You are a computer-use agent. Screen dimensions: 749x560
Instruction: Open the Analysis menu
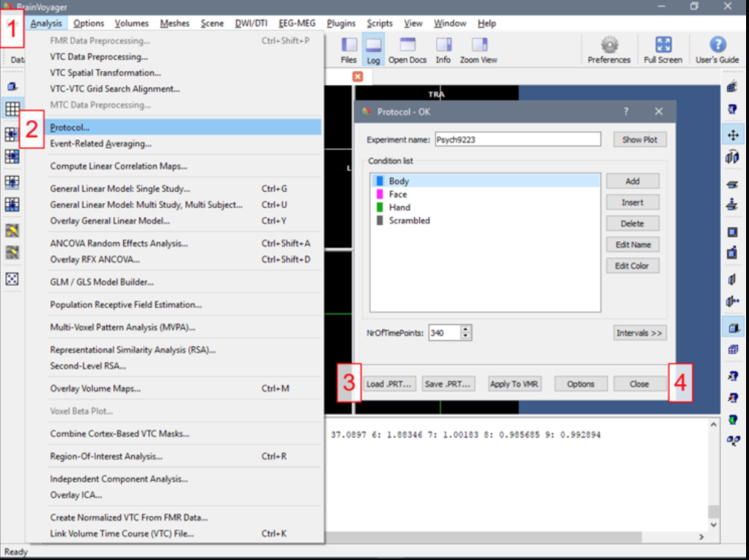click(x=46, y=23)
